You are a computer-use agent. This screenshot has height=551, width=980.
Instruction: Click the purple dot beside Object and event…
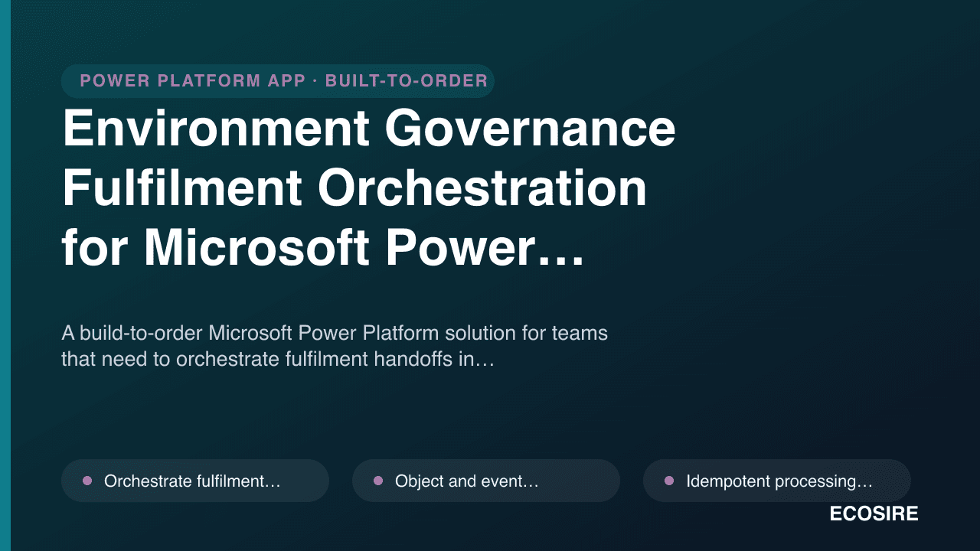378,481
